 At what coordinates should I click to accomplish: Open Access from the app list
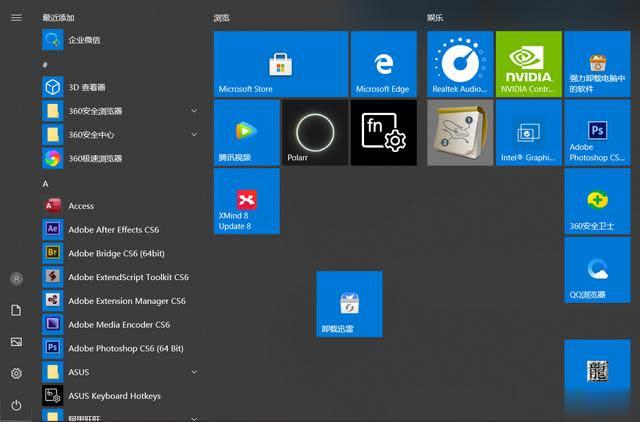(122, 206)
